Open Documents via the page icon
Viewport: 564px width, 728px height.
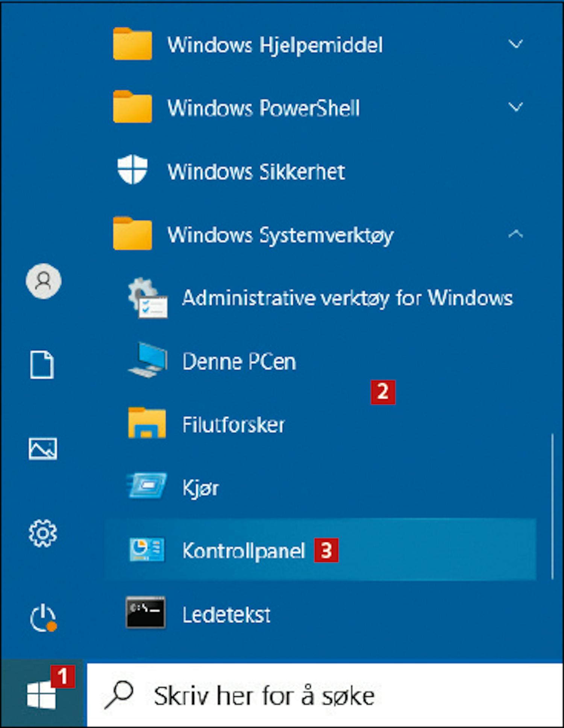(x=42, y=365)
